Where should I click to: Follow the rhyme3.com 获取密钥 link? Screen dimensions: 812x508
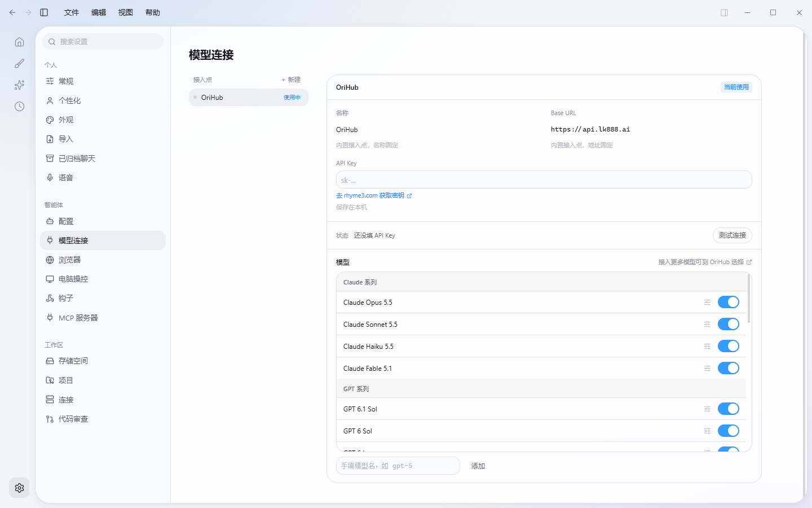click(x=374, y=196)
